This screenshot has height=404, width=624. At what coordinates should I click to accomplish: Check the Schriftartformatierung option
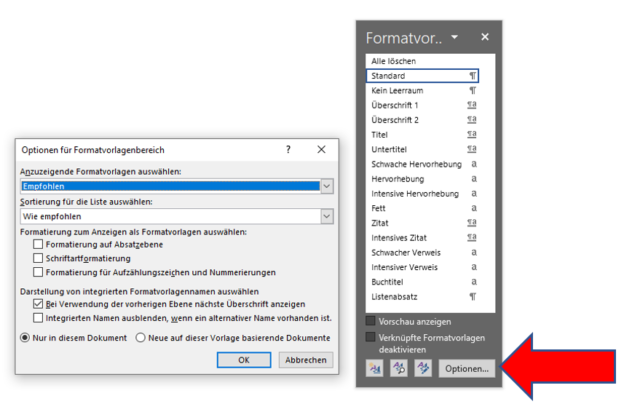(x=39, y=258)
